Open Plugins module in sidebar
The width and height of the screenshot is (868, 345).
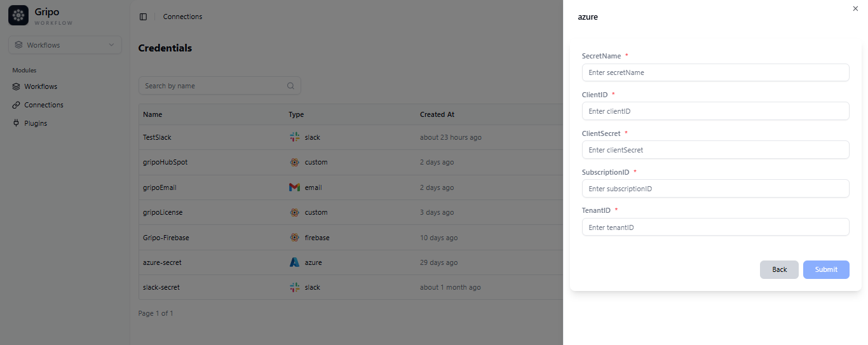36,123
